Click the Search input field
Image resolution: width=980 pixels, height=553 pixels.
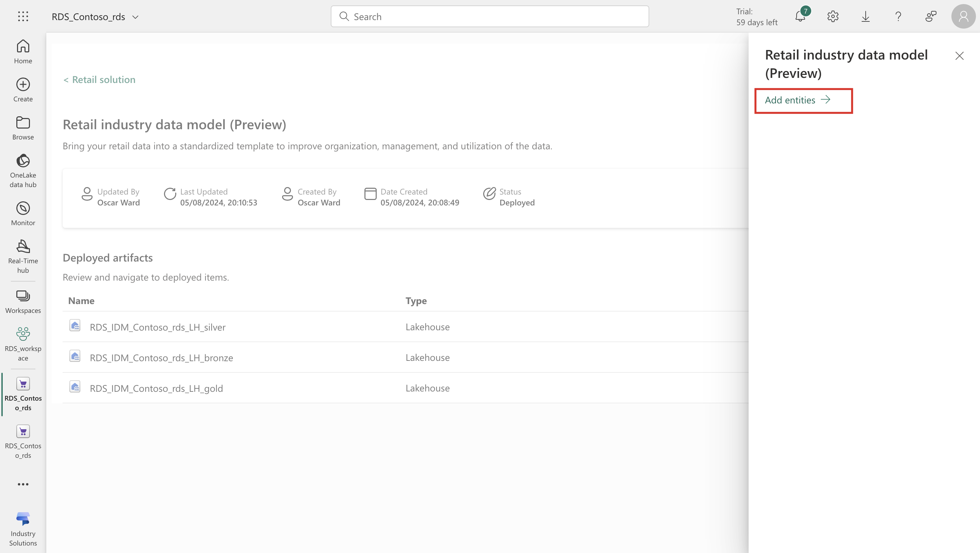(x=490, y=16)
